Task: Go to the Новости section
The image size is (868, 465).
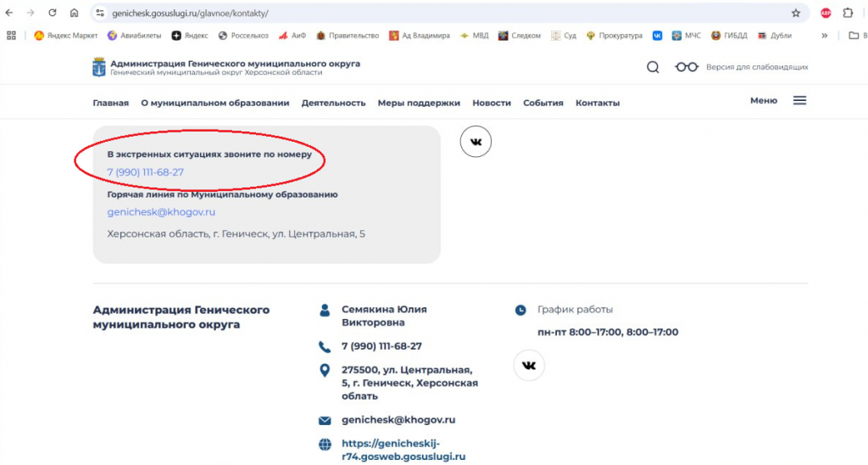Action: click(x=492, y=103)
